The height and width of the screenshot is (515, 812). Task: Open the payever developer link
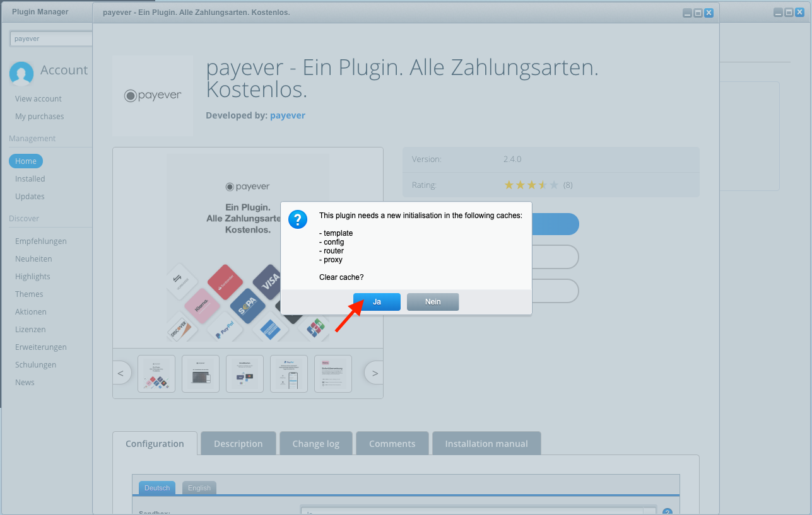pos(288,115)
